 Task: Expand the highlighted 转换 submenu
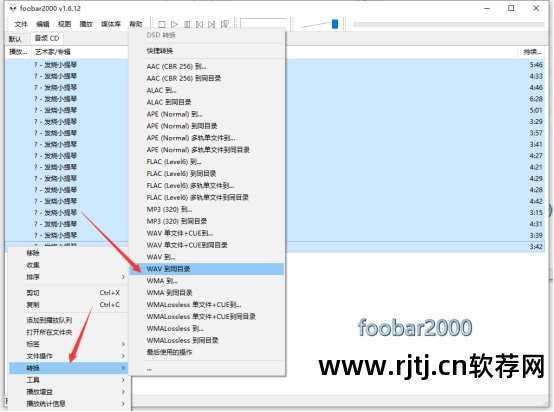tap(68, 368)
